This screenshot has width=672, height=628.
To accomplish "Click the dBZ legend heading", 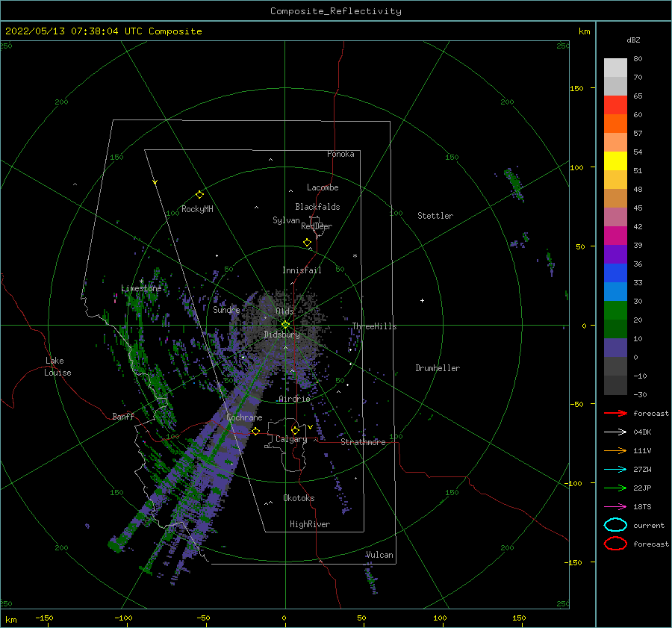I will (633, 40).
